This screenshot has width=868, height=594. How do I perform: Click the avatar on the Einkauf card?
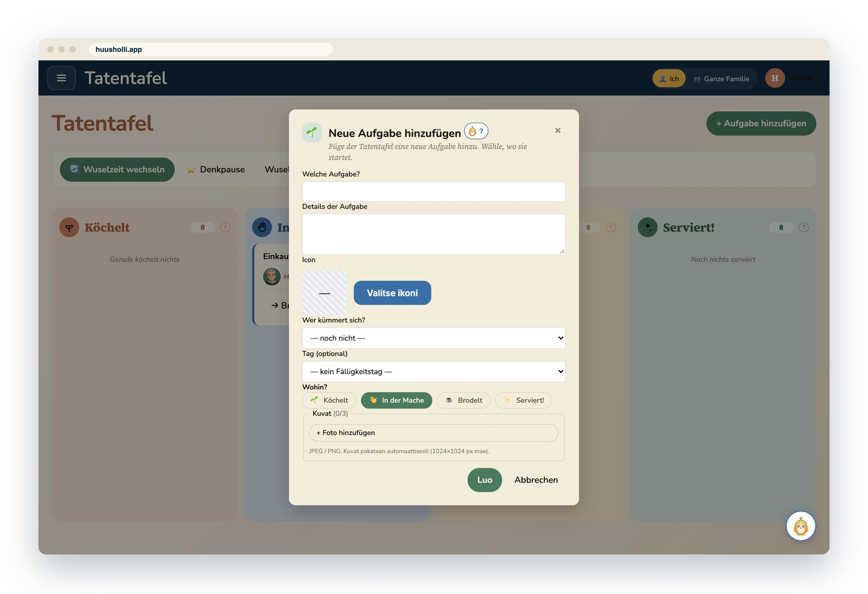(272, 277)
